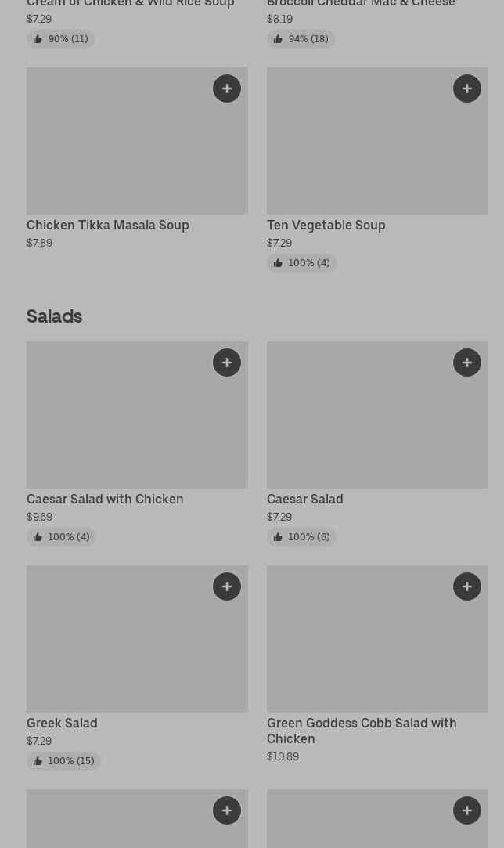Open Ten Vegetable Soup item title

[x=326, y=226]
